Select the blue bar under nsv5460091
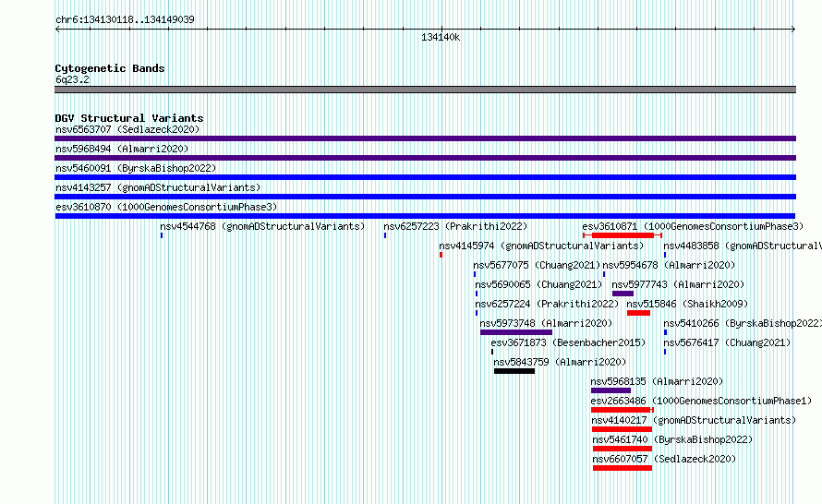Viewport: 822px width, 504px height. [425, 177]
